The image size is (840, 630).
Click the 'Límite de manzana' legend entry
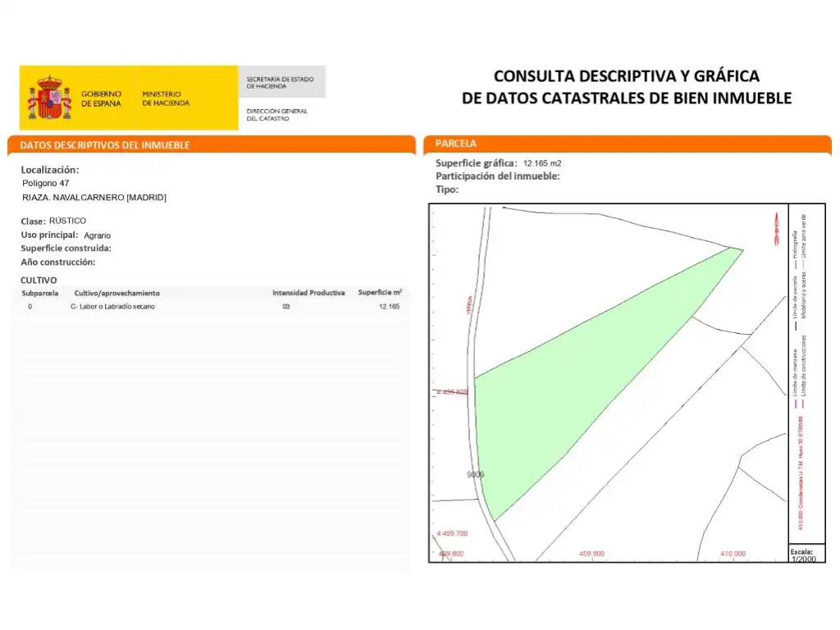[x=796, y=378]
